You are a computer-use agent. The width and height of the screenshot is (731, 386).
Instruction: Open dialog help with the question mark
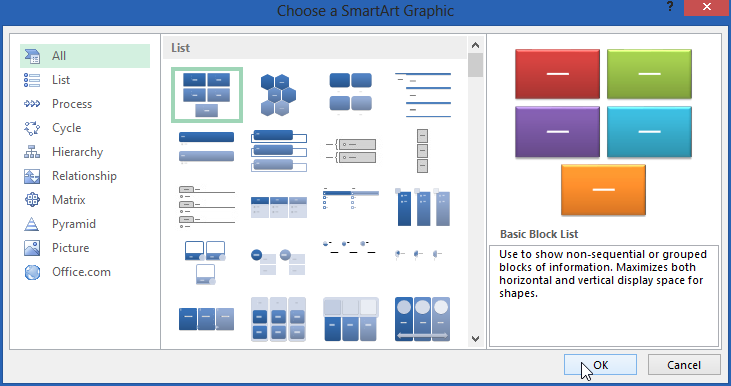pyautogui.click(x=670, y=7)
